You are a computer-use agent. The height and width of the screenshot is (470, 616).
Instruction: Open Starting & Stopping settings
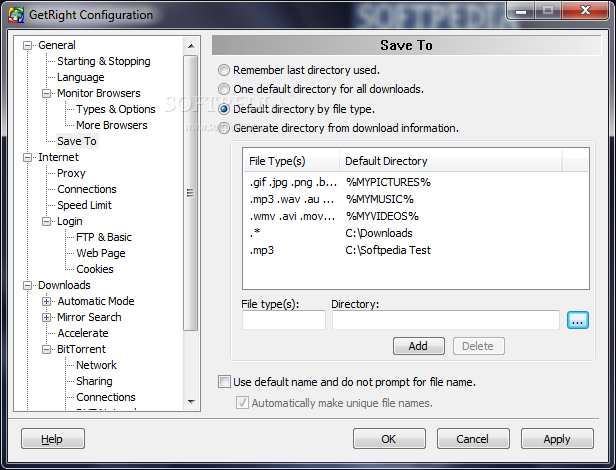pyautogui.click(x=104, y=61)
